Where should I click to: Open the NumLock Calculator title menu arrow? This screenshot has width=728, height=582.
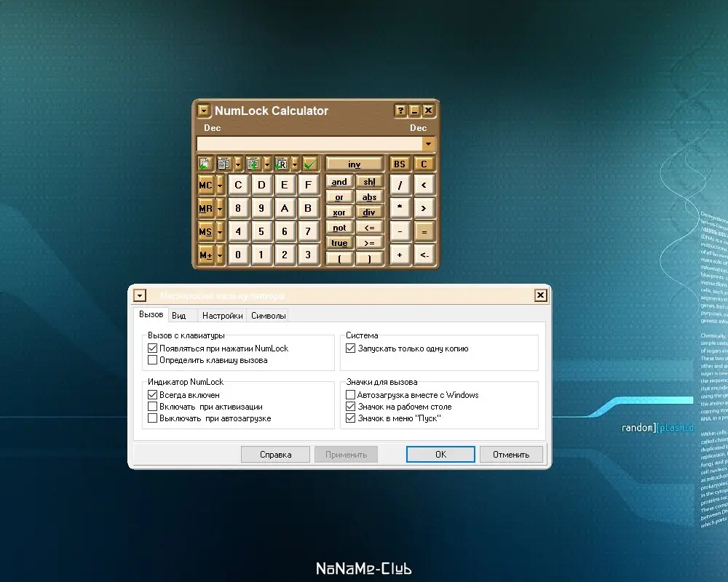203,111
